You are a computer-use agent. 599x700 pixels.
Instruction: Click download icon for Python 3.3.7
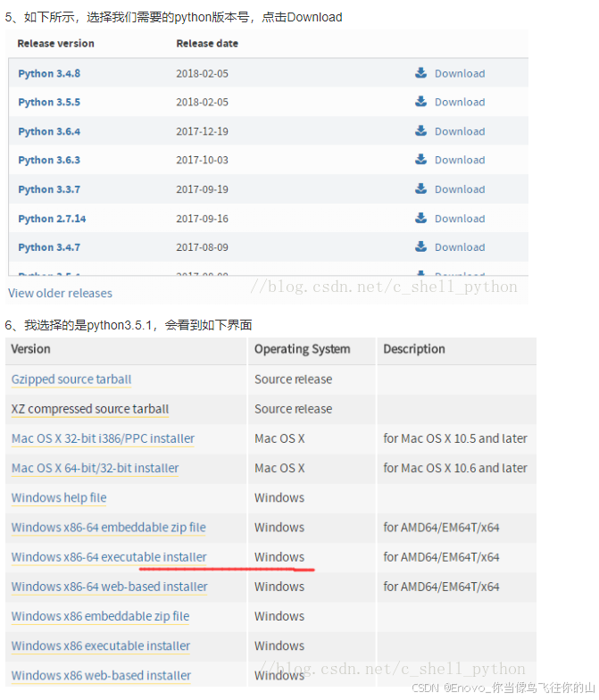tap(420, 189)
